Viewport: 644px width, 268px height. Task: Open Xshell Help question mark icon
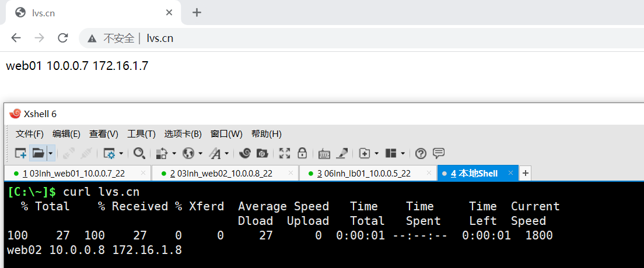tap(421, 153)
